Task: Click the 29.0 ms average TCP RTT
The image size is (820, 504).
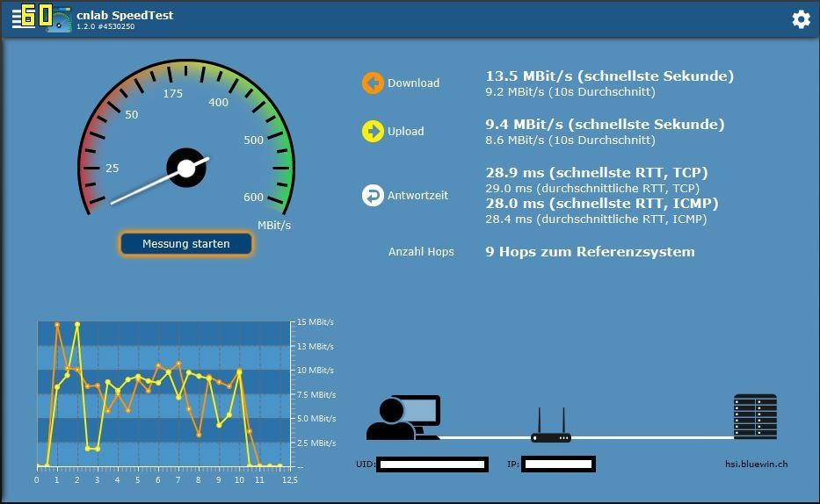Action: click(592, 188)
